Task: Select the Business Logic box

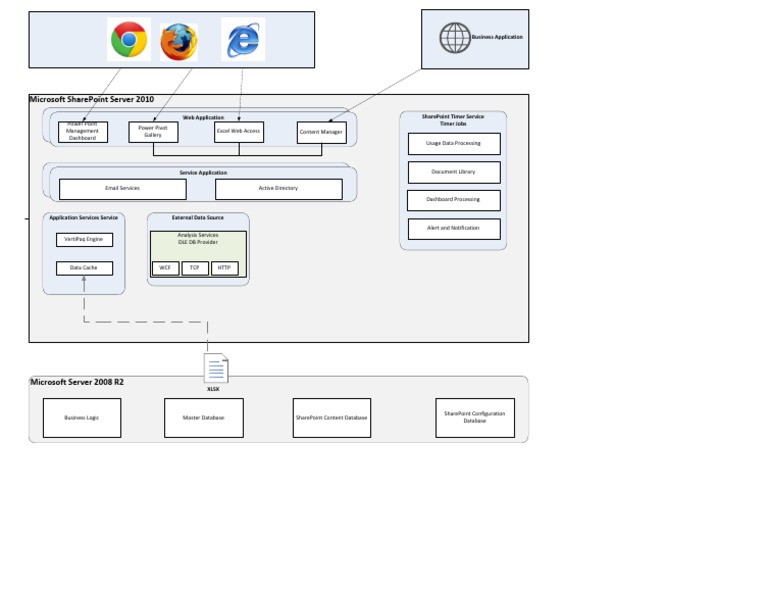Action: coord(82,418)
